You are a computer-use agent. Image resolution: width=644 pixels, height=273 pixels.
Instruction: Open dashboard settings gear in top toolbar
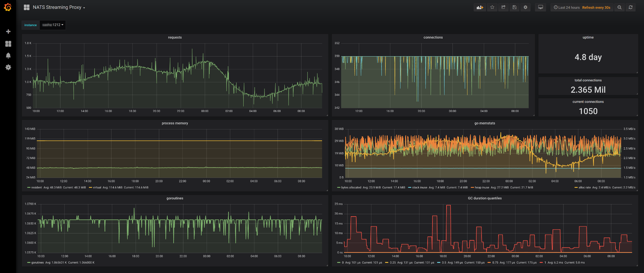(526, 8)
